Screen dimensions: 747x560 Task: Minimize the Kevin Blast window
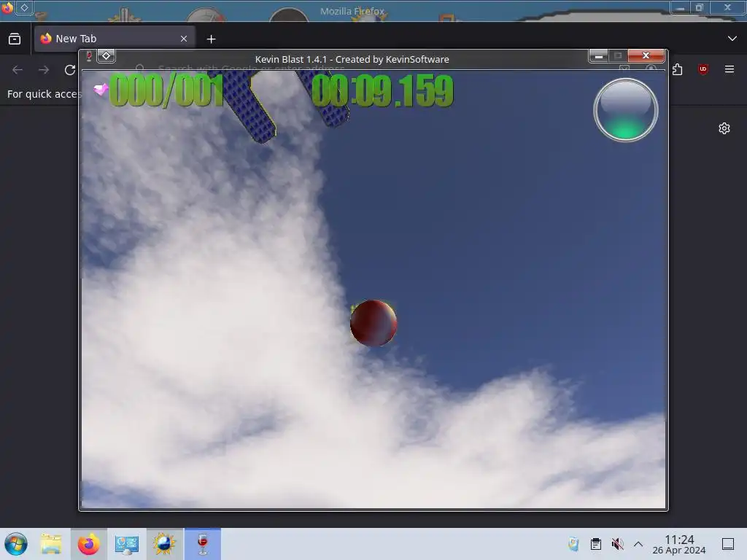pos(599,56)
